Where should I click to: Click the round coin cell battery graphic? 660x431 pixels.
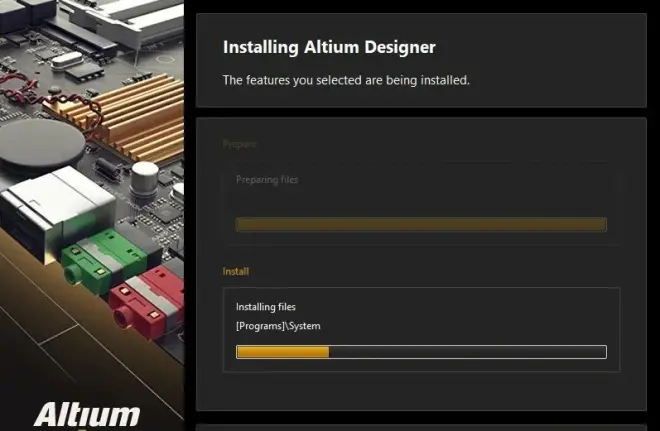coord(42,145)
